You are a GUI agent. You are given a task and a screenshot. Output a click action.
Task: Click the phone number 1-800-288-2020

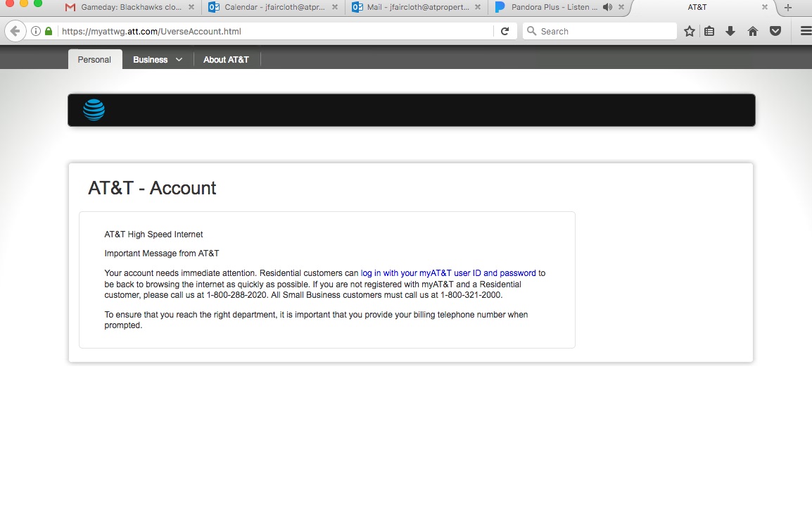coord(237,295)
